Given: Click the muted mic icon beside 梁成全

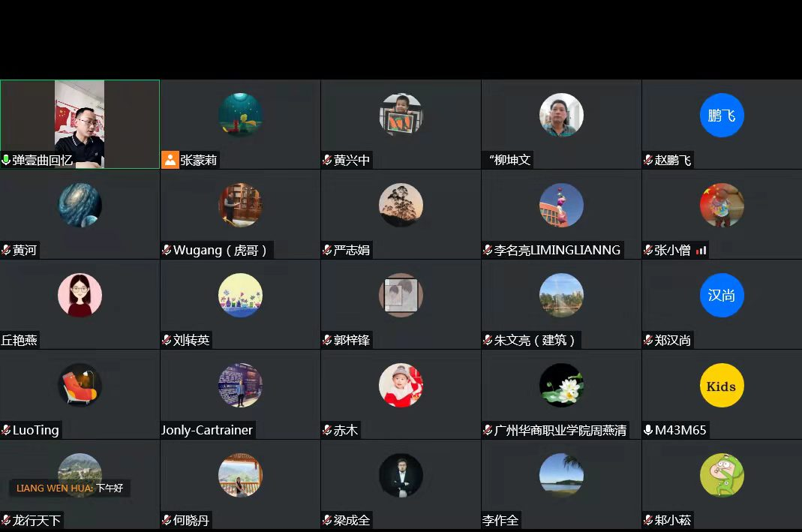Looking at the screenshot, I should tap(327, 520).
